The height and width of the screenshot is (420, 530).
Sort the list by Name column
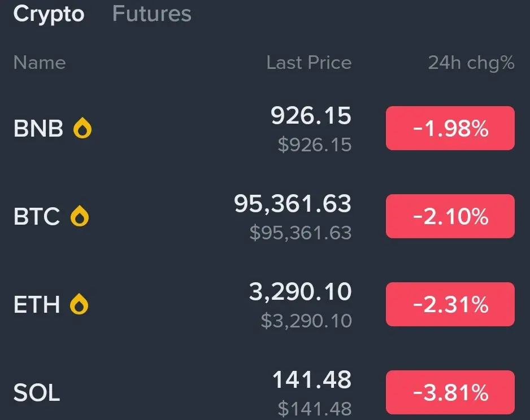40,63
